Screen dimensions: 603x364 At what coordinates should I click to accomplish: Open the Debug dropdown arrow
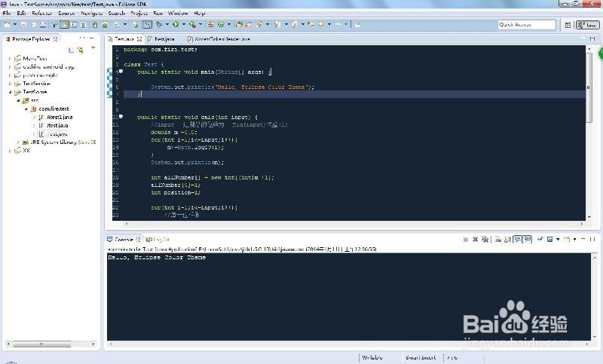167,25
